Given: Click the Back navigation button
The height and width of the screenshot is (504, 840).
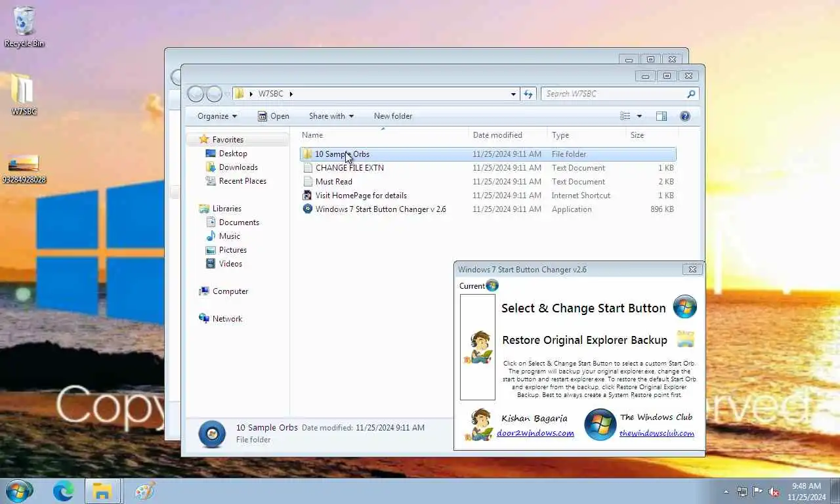Looking at the screenshot, I should (196, 94).
